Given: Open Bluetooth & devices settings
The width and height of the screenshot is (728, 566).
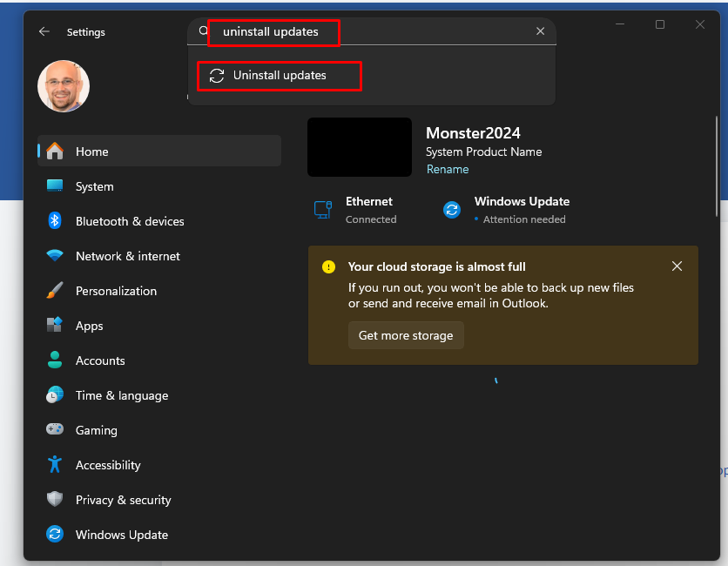Looking at the screenshot, I should coord(159,221).
